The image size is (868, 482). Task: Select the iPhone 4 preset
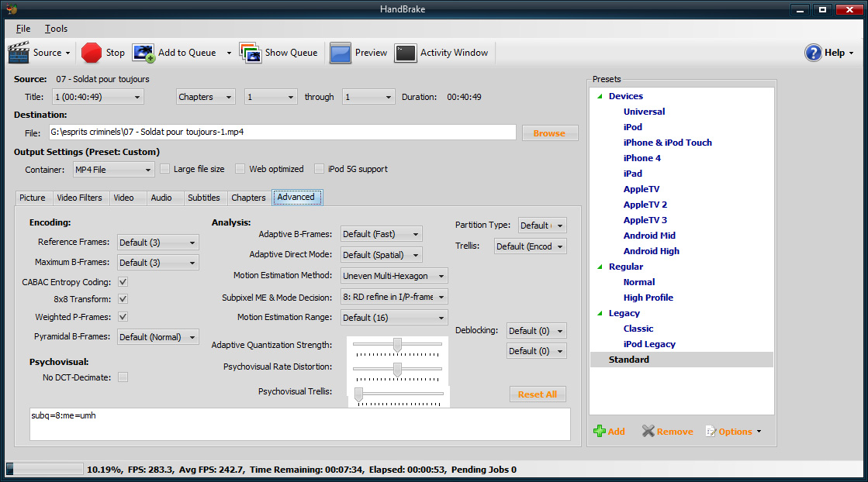[642, 158]
